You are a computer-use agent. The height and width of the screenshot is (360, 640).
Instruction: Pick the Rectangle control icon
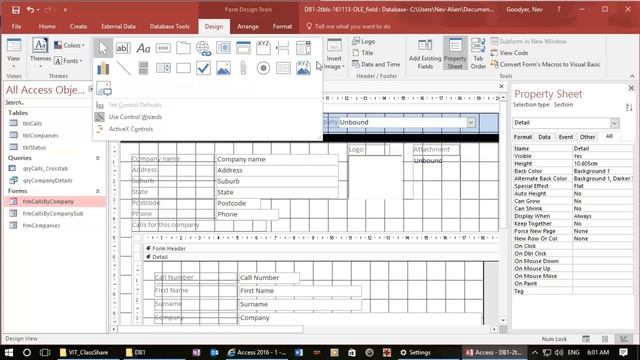point(183,68)
